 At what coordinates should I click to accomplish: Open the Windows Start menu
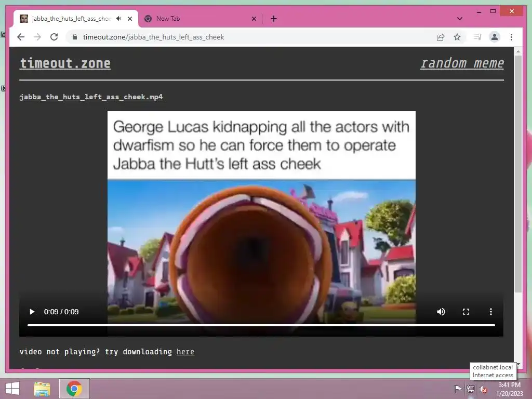(12, 389)
